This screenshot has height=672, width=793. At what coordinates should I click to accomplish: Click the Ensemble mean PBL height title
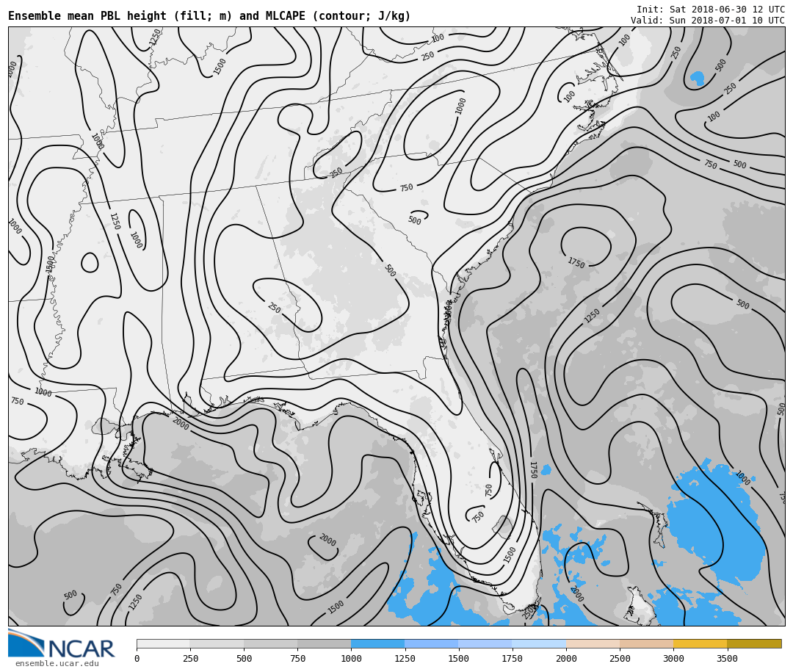[x=209, y=16]
